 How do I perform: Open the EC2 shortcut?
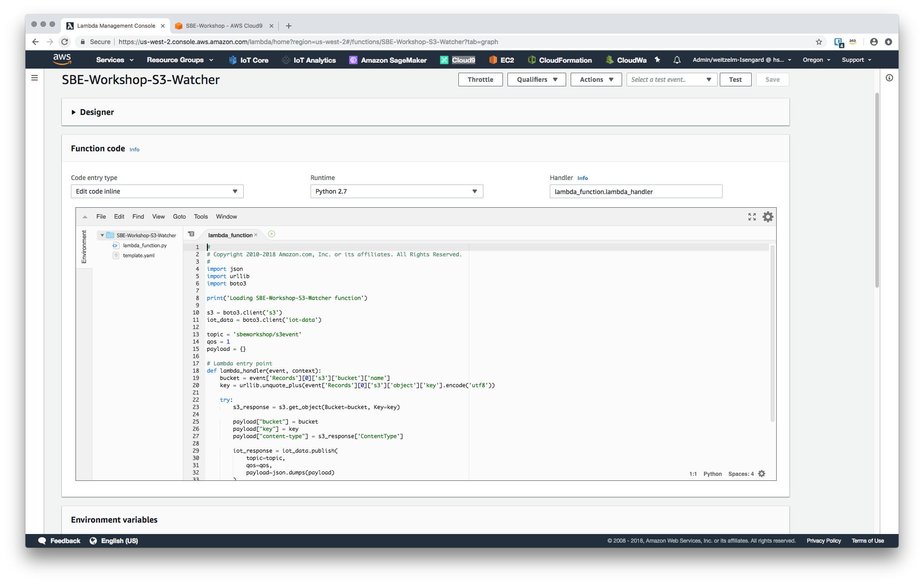tap(502, 60)
